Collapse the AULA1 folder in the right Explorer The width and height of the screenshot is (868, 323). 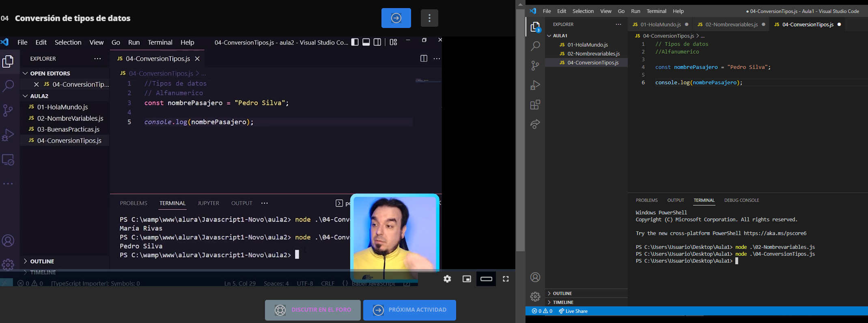coord(586,36)
